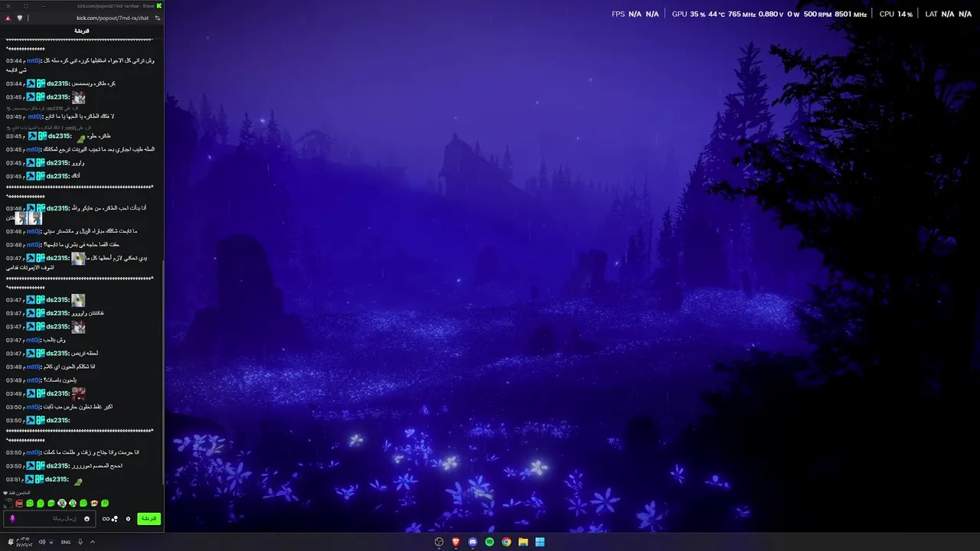Insert the red angry face emote

pyautogui.click(x=19, y=504)
